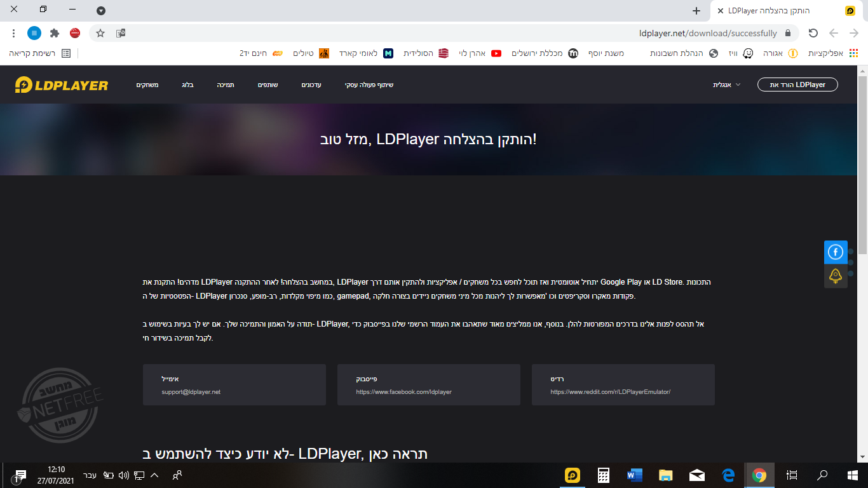The height and width of the screenshot is (488, 868).
Task: Open the People icon in taskbar
Action: point(177,475)
